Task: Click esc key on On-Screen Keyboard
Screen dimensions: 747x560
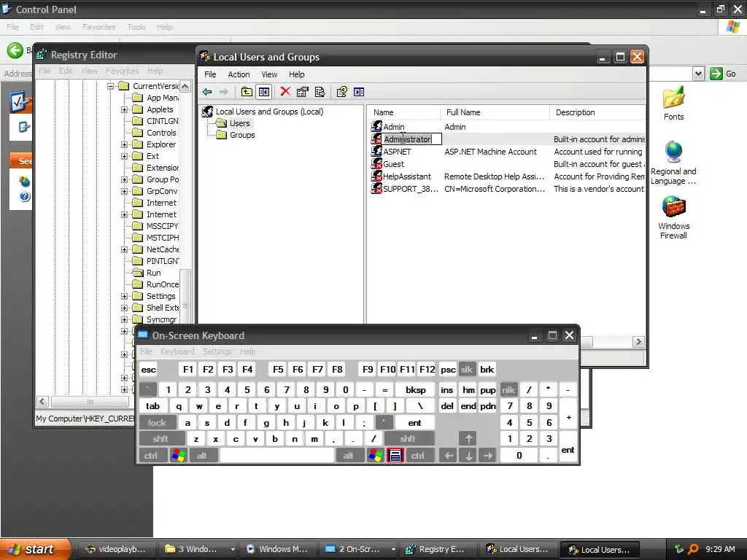Action: pyautogui.click(x=149, y=370)
